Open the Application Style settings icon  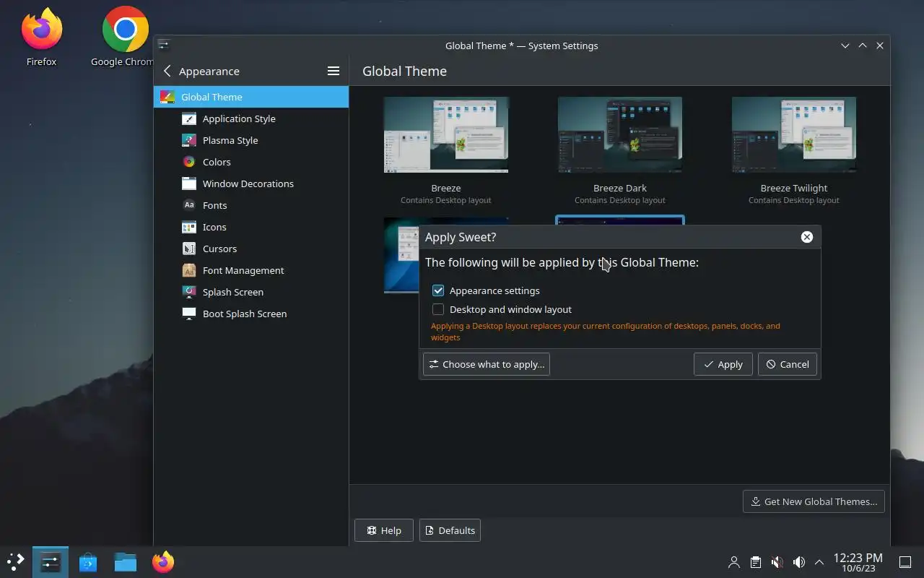pyautogui.click(x=189, y=118)
